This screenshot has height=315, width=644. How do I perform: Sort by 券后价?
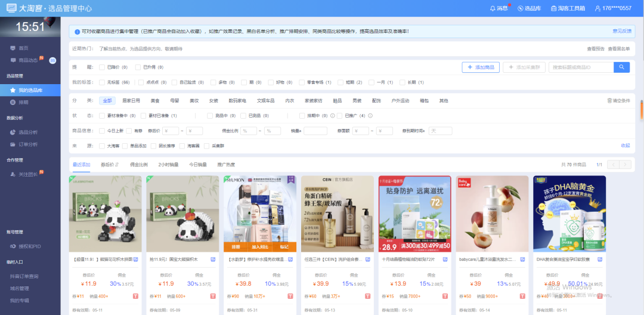[x=110, y=165]
